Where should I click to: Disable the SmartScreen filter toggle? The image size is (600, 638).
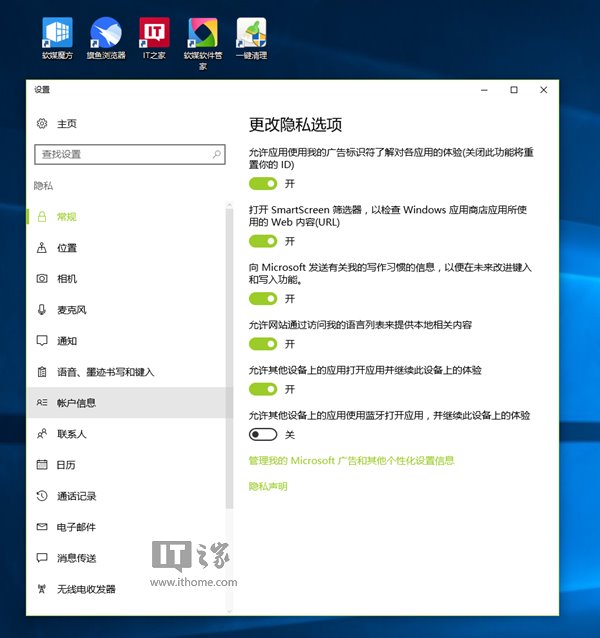[x=263, y=241]
